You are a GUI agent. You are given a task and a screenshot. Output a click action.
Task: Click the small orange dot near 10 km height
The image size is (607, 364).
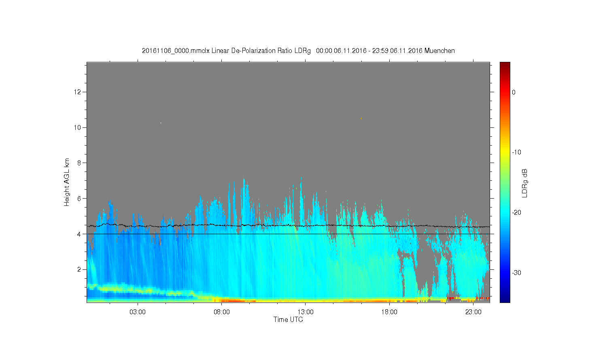tap(361, 119)
